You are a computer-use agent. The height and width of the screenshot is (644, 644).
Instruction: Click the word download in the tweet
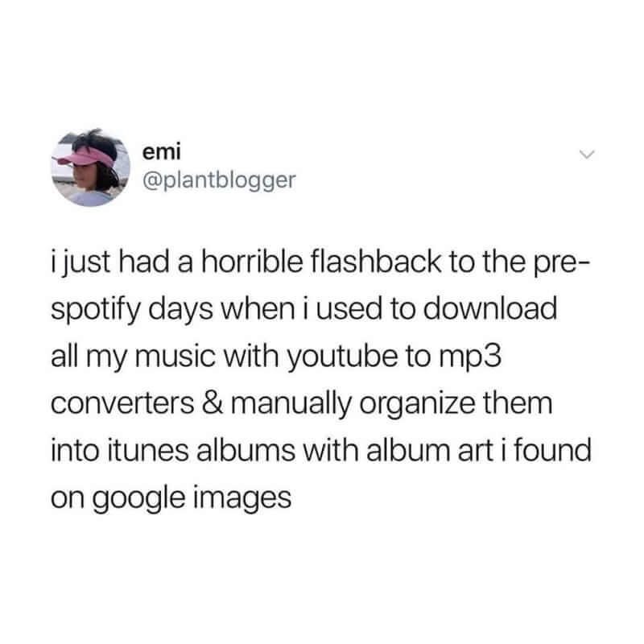click(x=490, y=309)
